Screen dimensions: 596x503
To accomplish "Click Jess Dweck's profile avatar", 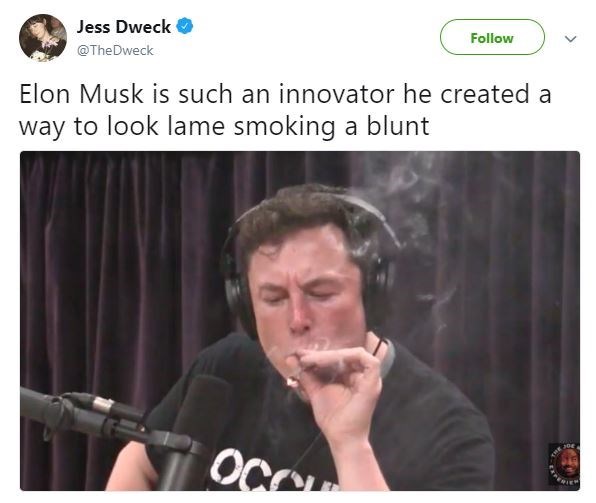I will click(x=43, y=38).
